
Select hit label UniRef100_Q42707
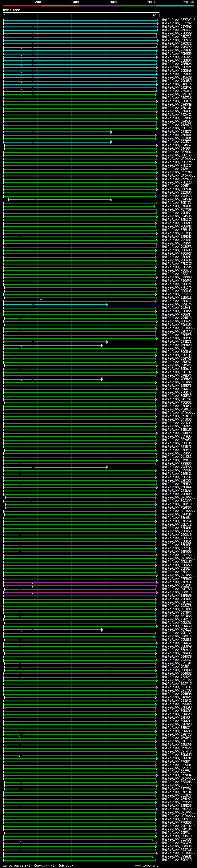coord(177,399)
